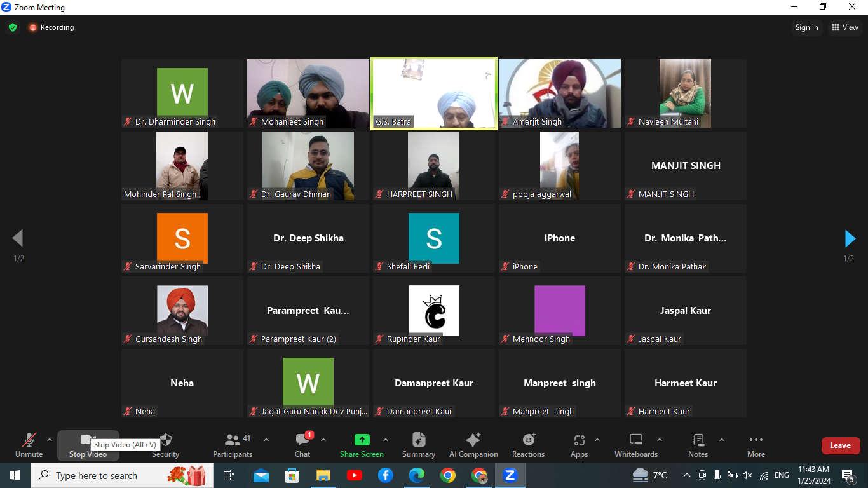Open the Mail app from taskbar

261,475
